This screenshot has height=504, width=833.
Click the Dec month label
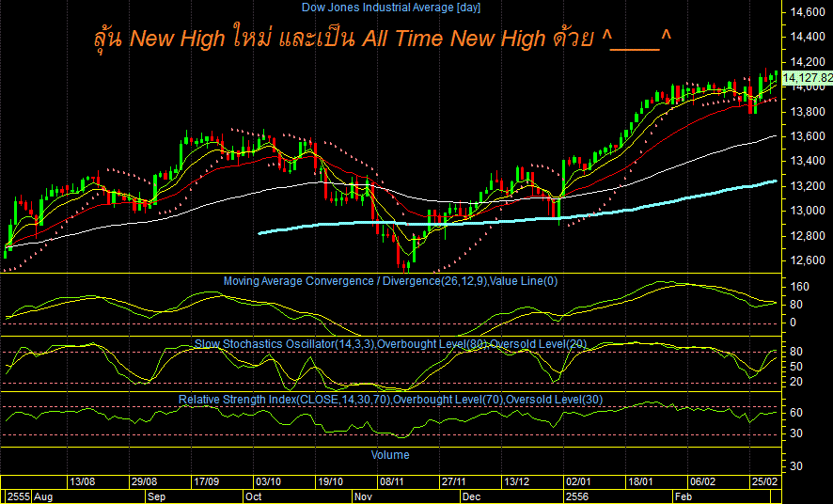471,497
